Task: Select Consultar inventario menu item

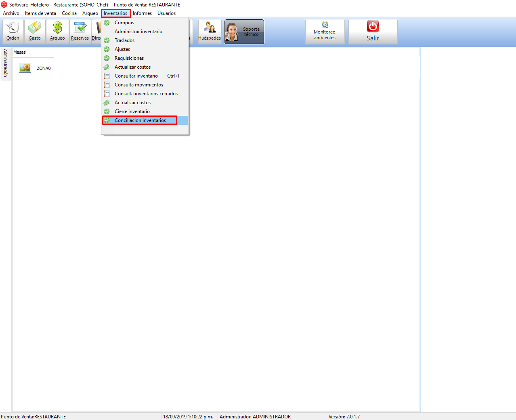Action: point(136,76)
